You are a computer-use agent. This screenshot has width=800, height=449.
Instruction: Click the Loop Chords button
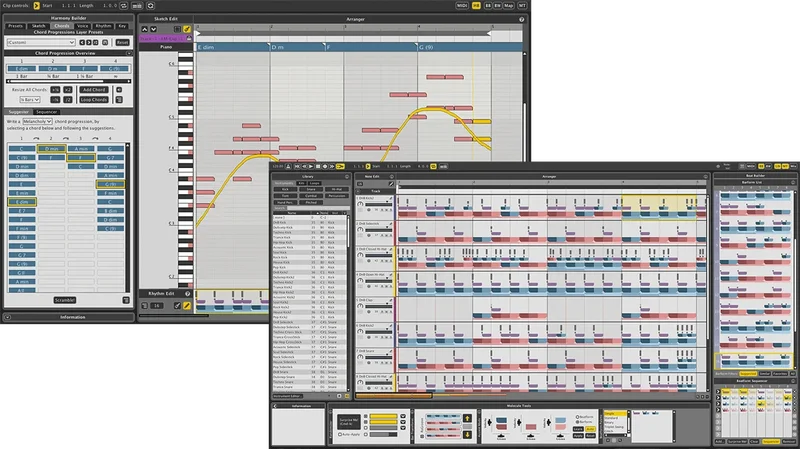tap(94, 99)
